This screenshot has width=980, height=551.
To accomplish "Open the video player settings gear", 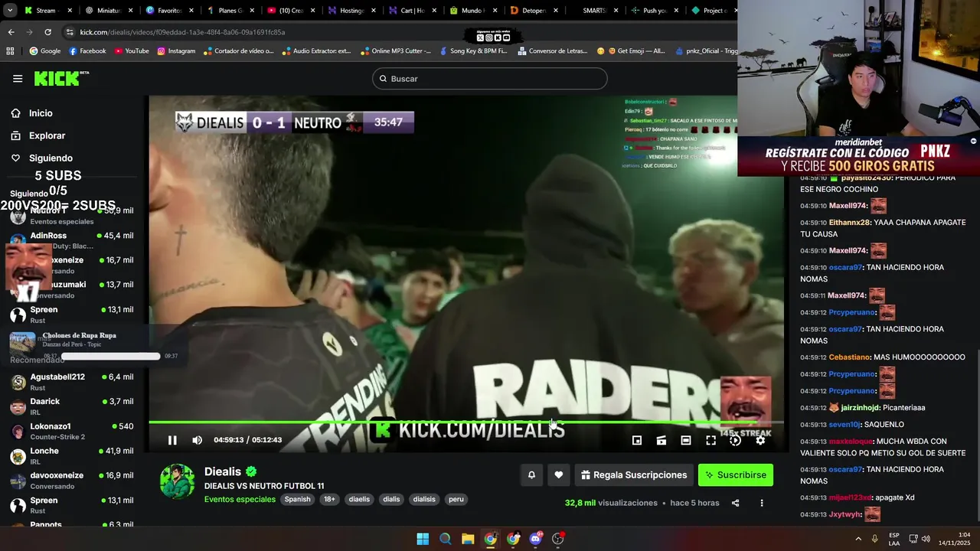I will coord(760,440).
